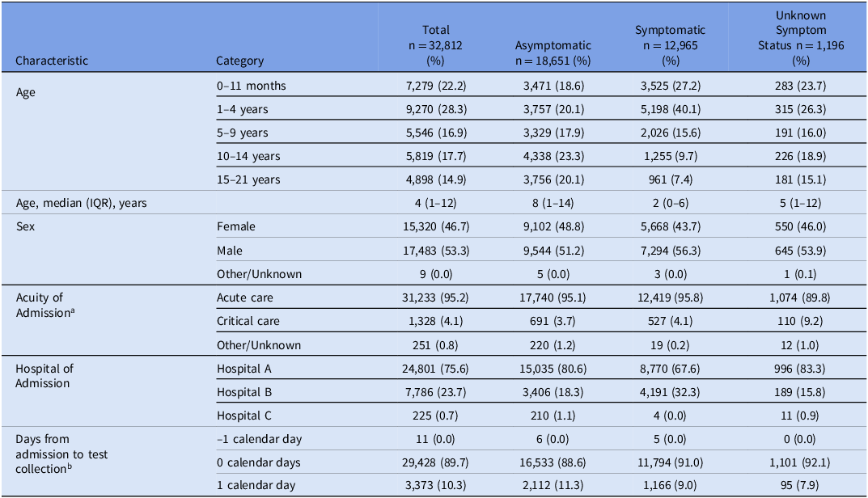
Task: Select the Hospital C category cell
Action: [x=244, y=416]
